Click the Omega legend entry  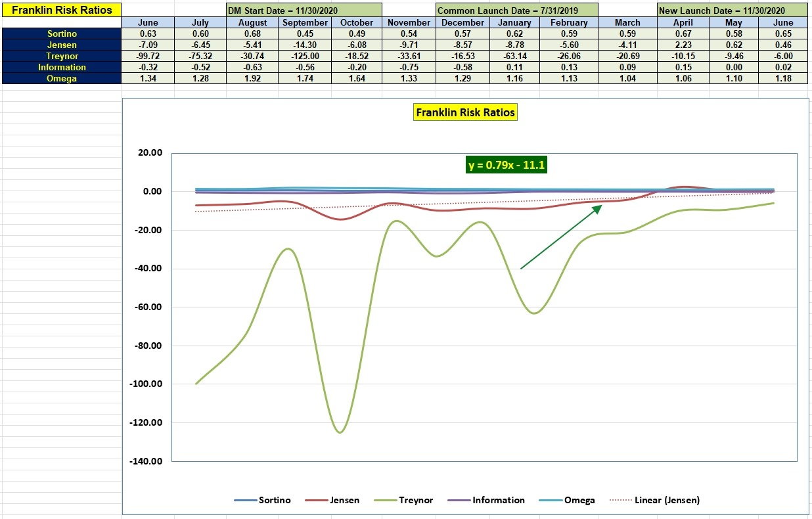coord(566,500)
